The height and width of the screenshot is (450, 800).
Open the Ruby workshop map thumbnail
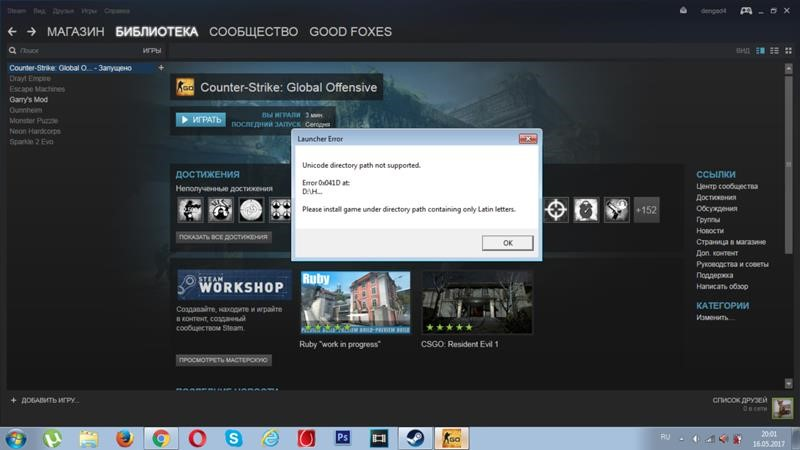356,303
